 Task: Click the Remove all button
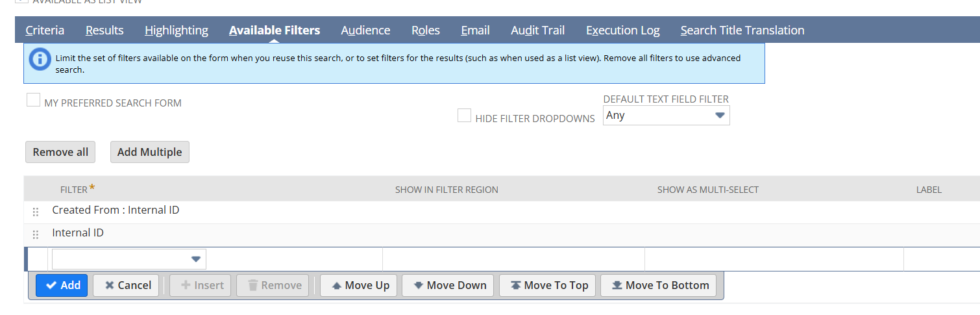tap(60, 152)
